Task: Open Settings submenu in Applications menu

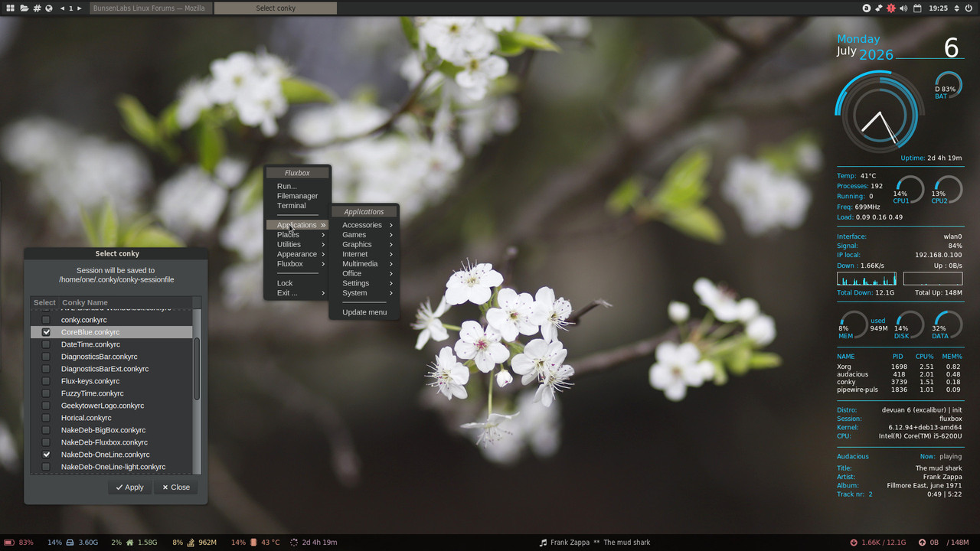Action: click(x=364, y=283)
